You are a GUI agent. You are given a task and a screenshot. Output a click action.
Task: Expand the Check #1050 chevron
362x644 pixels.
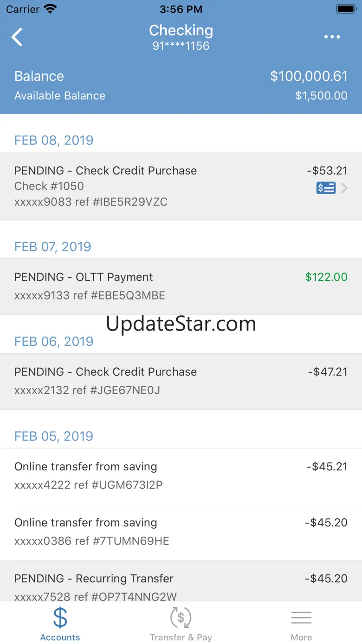(344, 188)
